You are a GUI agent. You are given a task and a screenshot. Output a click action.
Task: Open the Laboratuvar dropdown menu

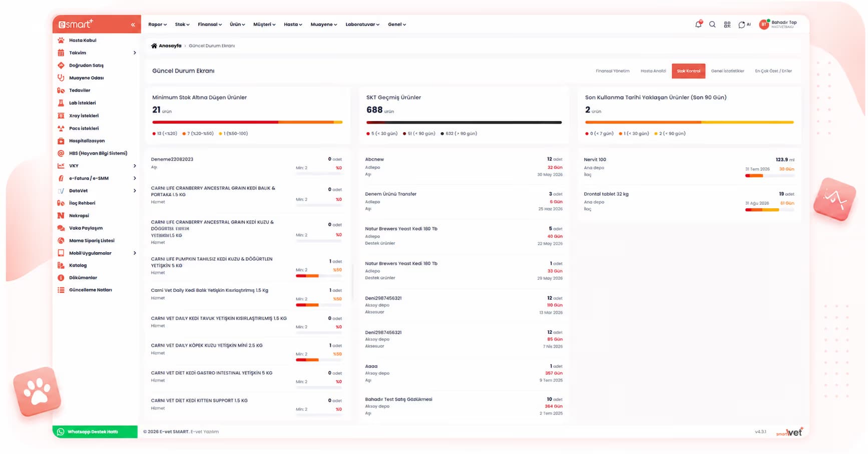click(362, 24)
